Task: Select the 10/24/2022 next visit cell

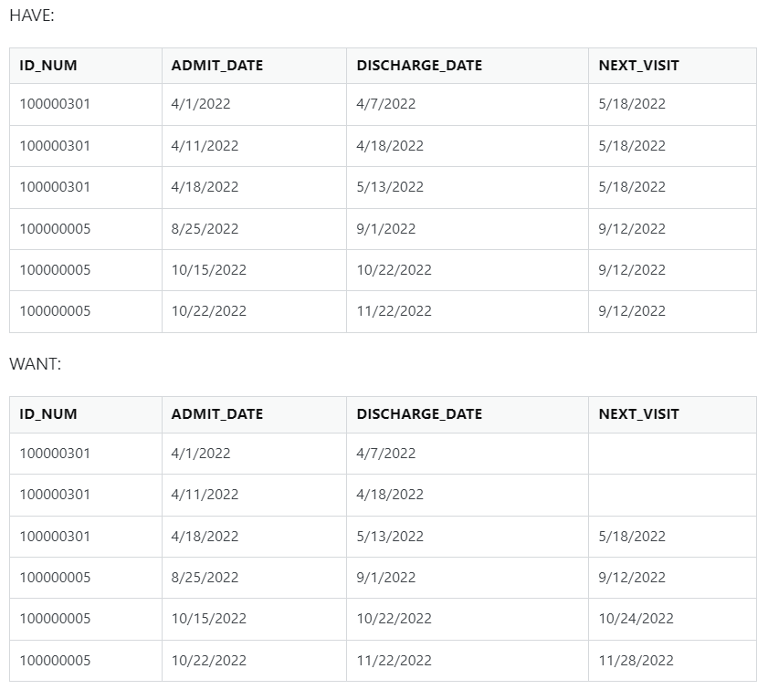Action: pyautogui.click(x=636, y=619)
